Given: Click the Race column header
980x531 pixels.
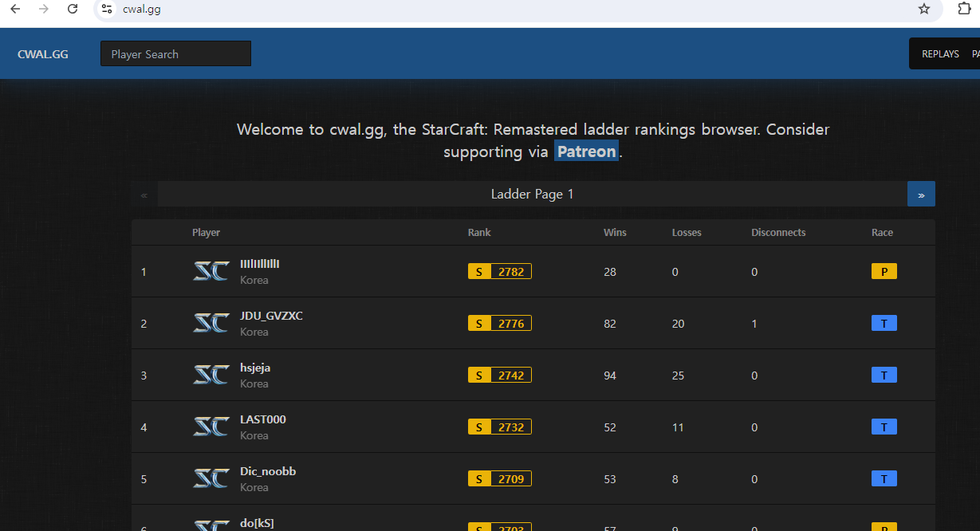Looking at the screenshot, I should pos(882,233).
